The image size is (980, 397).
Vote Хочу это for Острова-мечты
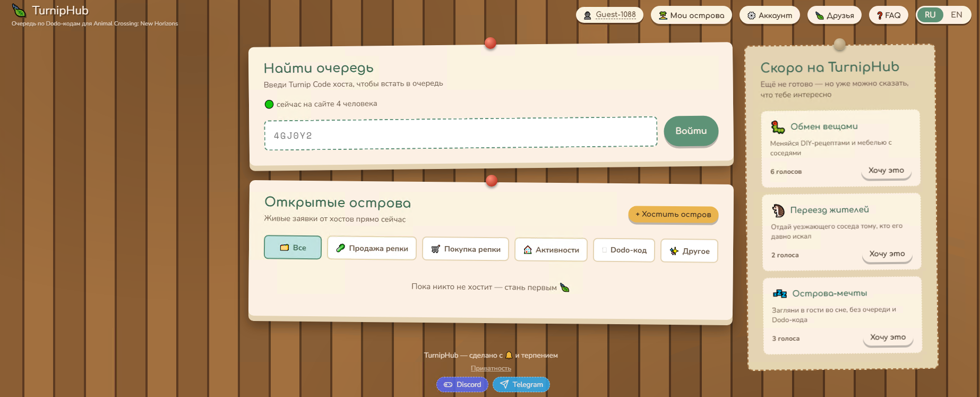coord(888,337)
